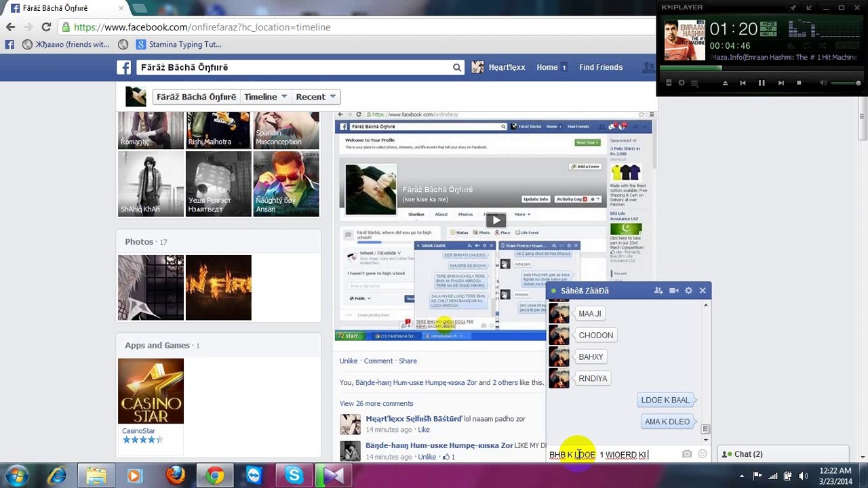Start a video call in chat

[x=674, y=291]
